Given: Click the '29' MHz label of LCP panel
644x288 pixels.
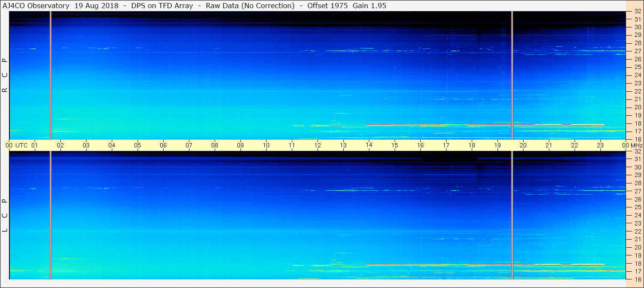Looking at the screenshot, I should [638, 175].
